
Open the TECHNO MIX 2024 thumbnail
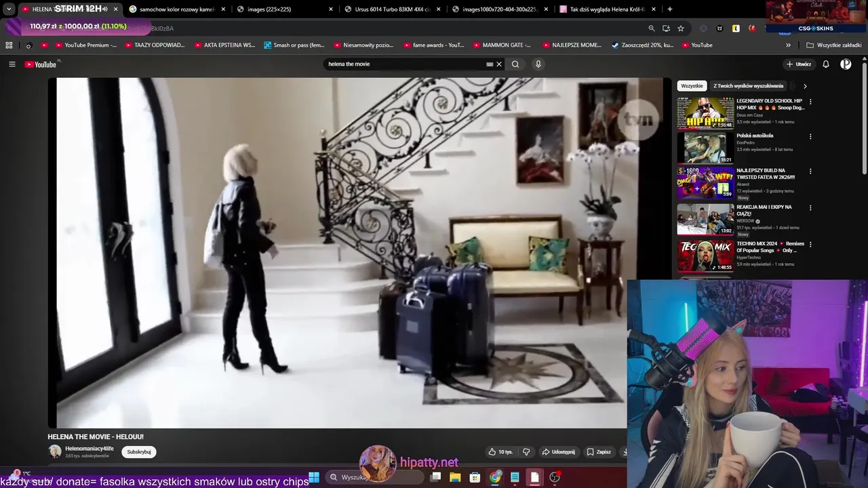[x=705, y=256]
